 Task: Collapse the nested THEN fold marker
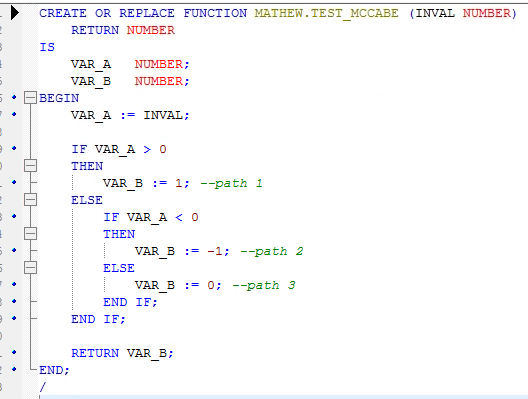[x=30, y=234]
